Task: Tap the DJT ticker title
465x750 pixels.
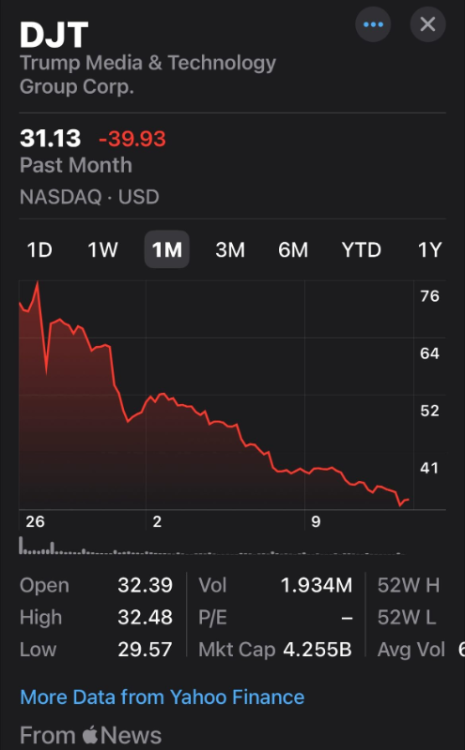Action: point(54,34)
